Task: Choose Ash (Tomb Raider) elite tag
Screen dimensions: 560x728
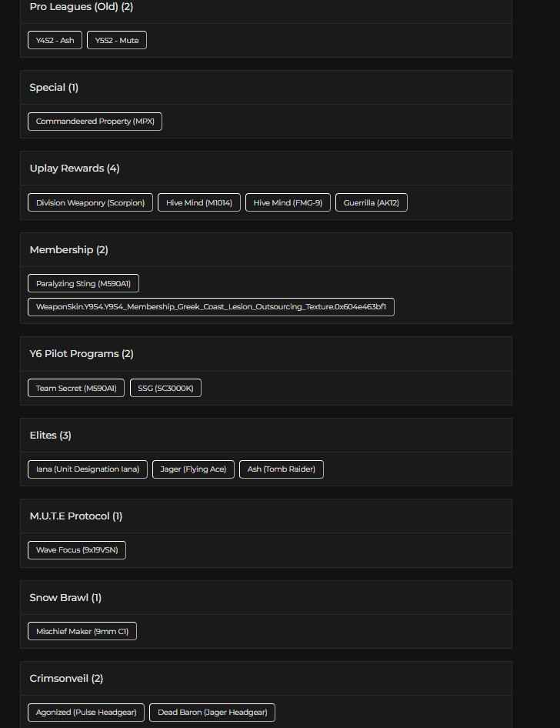Action: point(282,469)
